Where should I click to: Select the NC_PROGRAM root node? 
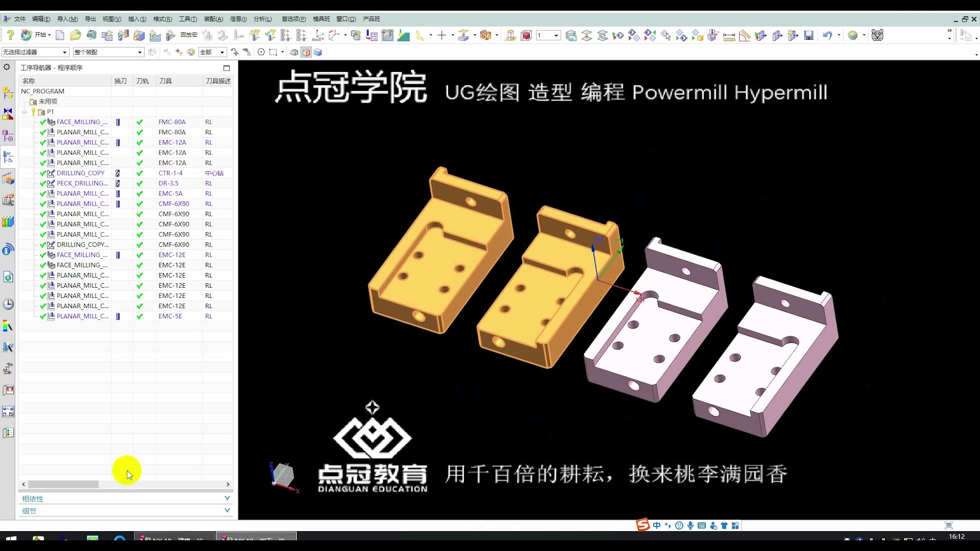[42, 91]
